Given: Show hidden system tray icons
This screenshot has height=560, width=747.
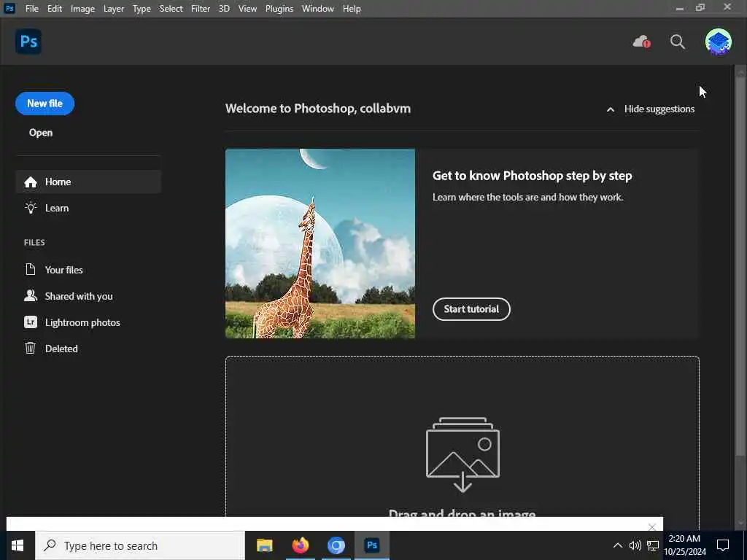Looking at the screenshot, I should click(617, 545).
